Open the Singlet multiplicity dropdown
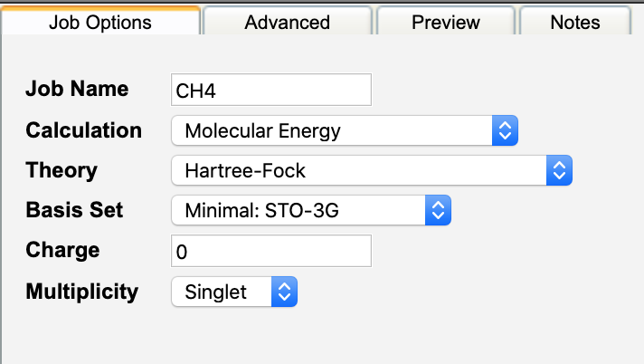The height and width of the screenshot is (364, 644). pos(223,292)
